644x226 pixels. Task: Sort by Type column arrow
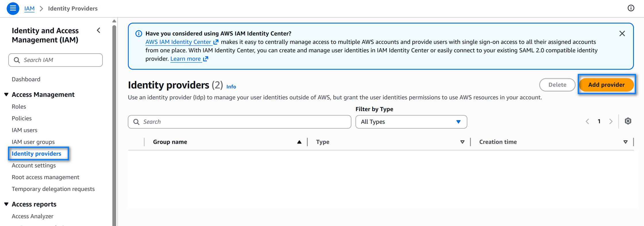pos(462,142)
